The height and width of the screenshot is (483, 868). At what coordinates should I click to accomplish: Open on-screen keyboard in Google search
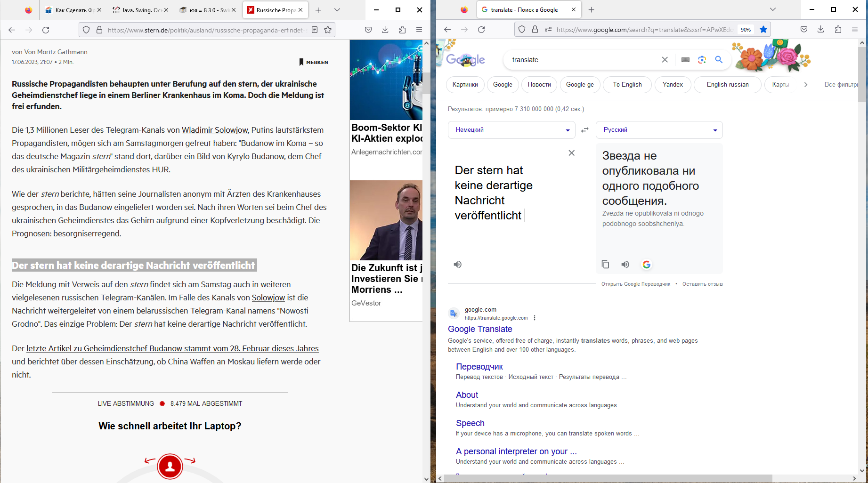pos(685,60)
